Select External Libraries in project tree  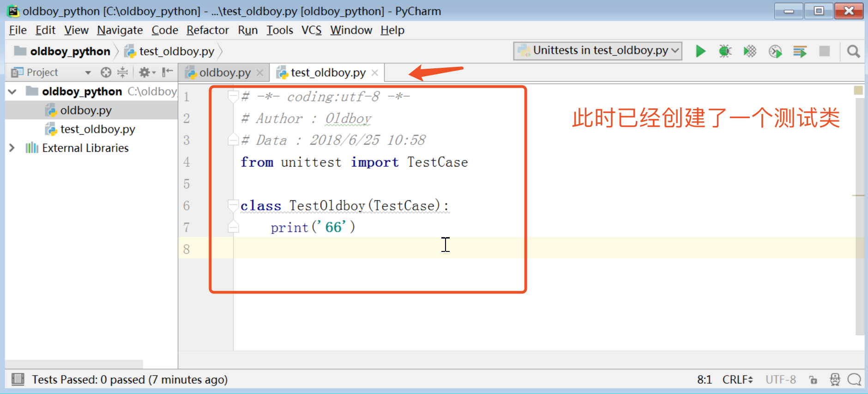click(85, 148)
